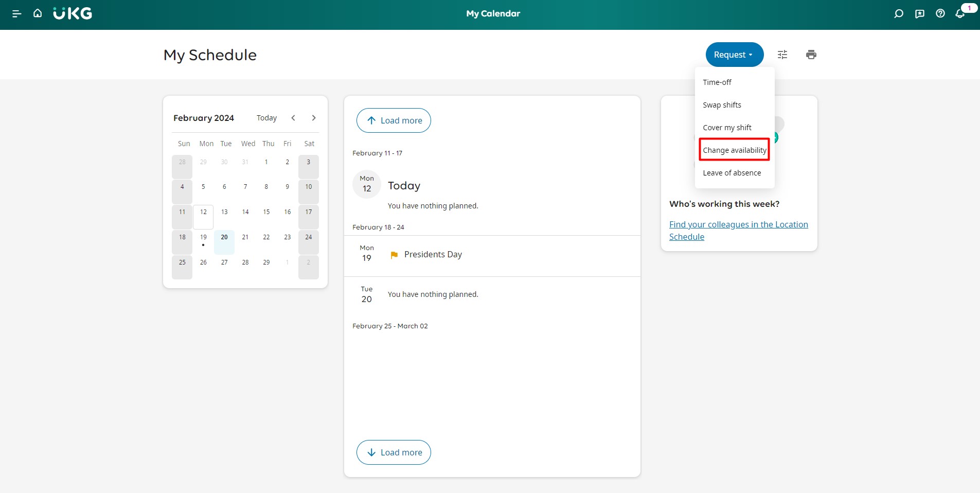Open the help question mark icon
The image size is (980, 493).
[x=940, y=14]
